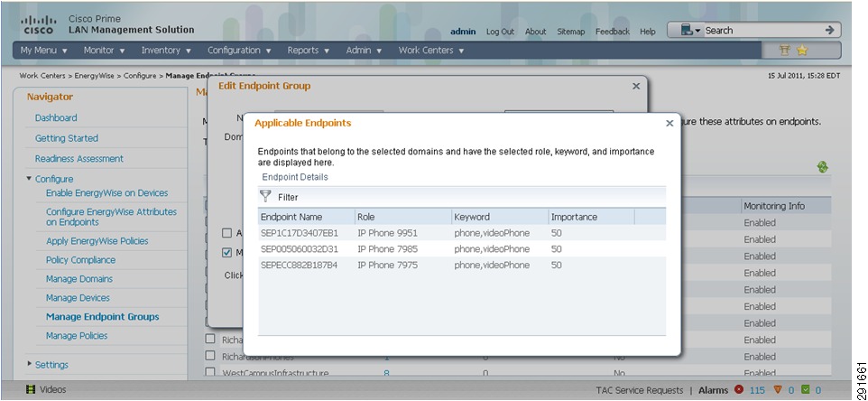Click endpoint count 8 for WestCampusInfrastructure
This screenshot has width=868, height=401.
[x=386, y=373]
